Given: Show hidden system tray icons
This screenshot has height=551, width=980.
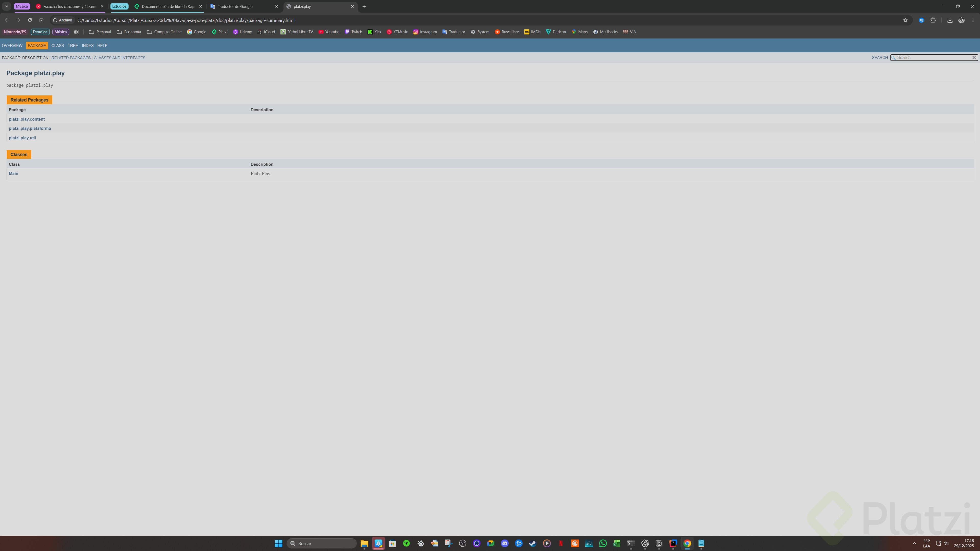Looking at the screenshot, I should pyautogui.click(x=914, y=543).
